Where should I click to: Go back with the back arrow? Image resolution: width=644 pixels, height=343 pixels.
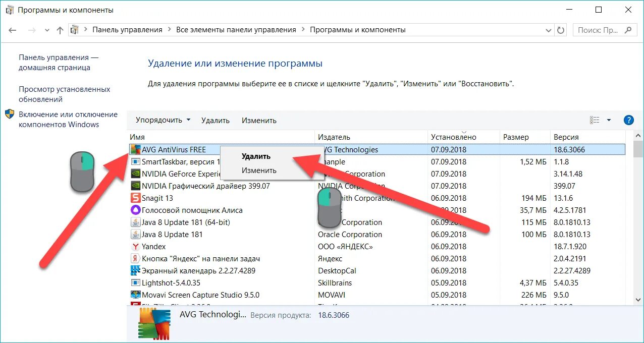(13, 30)
